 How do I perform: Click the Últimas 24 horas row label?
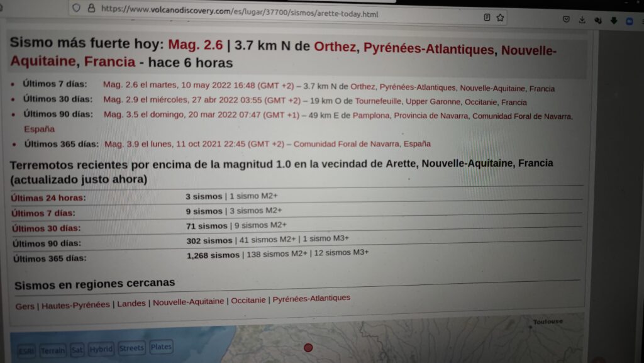[48, 198]
